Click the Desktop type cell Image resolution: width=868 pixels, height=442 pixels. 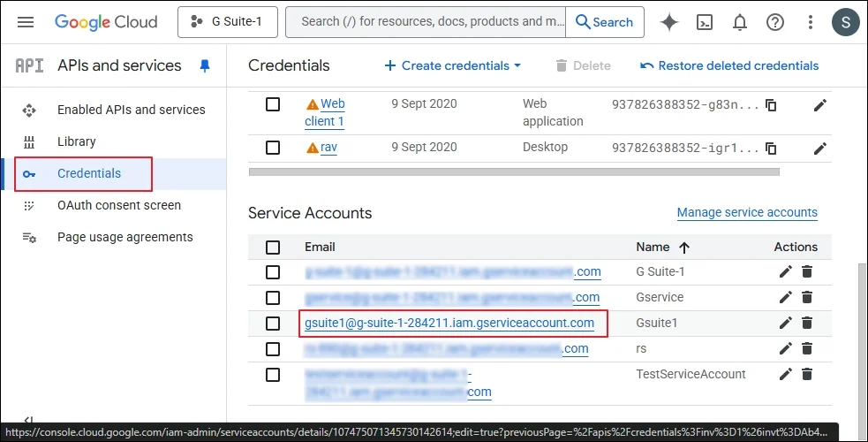click(x=546, y=148)
